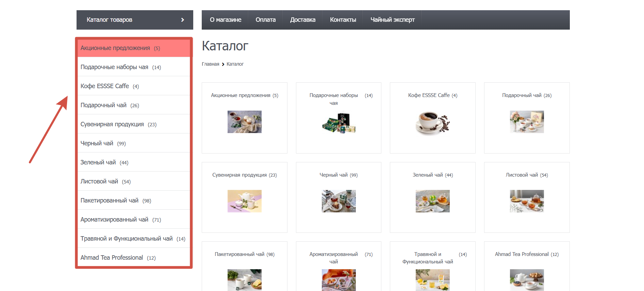Click the Ahmad Tea Professional card image
The height and width of the screenshot is (291, 644).
tap(527, 280)
